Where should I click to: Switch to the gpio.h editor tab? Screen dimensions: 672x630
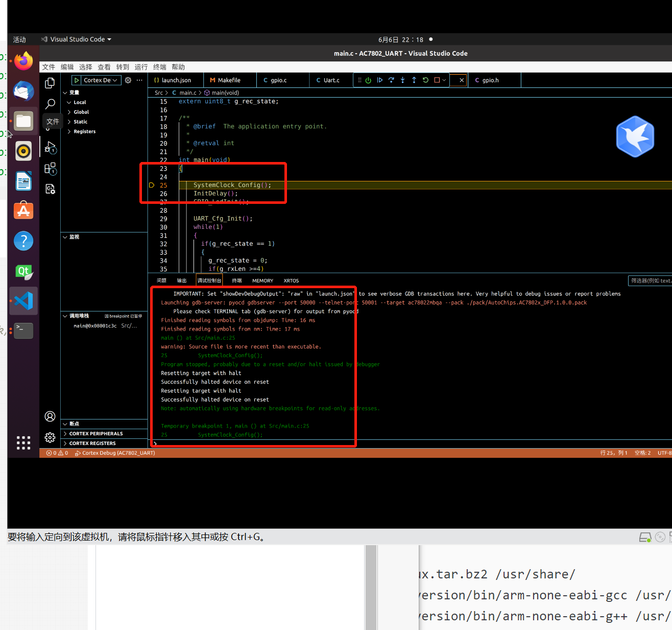point(494,80)
